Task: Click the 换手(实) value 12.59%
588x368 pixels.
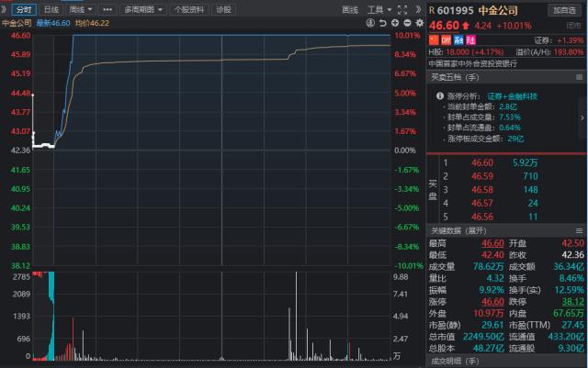Action: [569, 290]
